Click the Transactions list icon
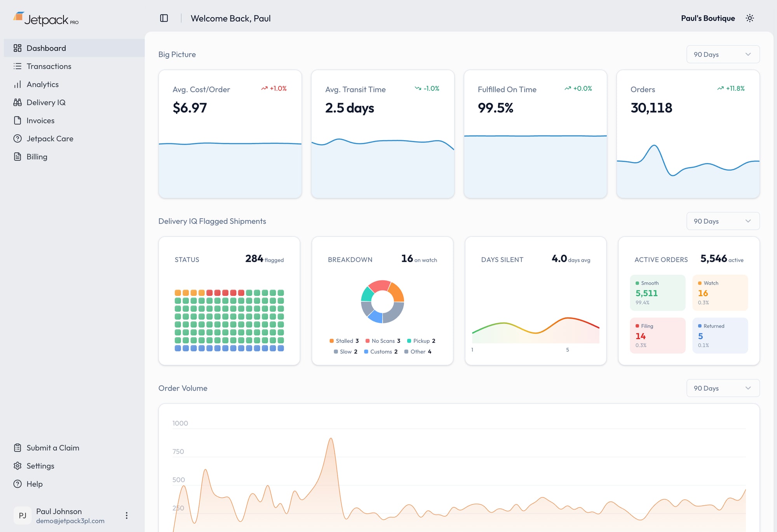The width and height of the screenshot is (777, 532). coord(17,66)
